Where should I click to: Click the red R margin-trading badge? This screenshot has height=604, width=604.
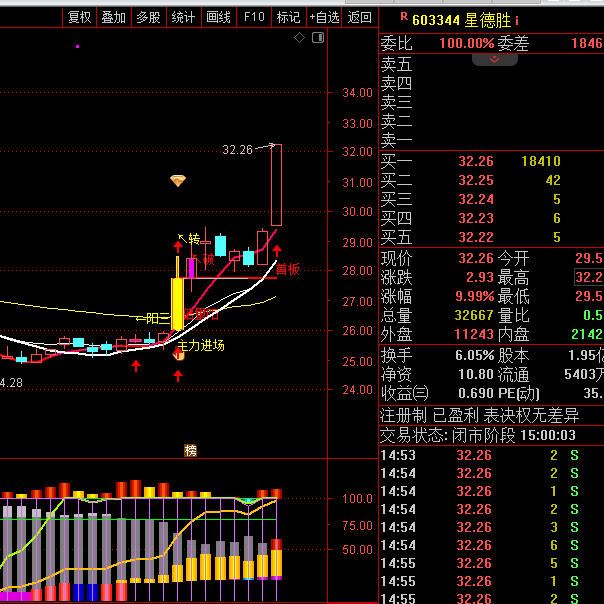[403, 17]
